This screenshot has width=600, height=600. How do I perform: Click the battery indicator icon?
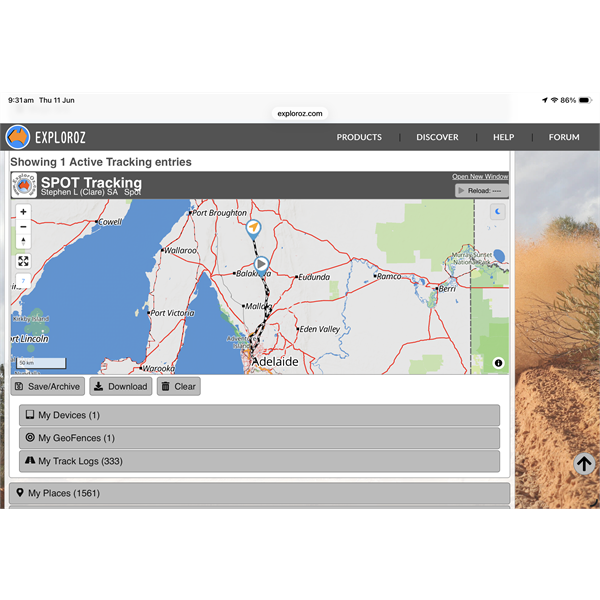coord(585,100)
